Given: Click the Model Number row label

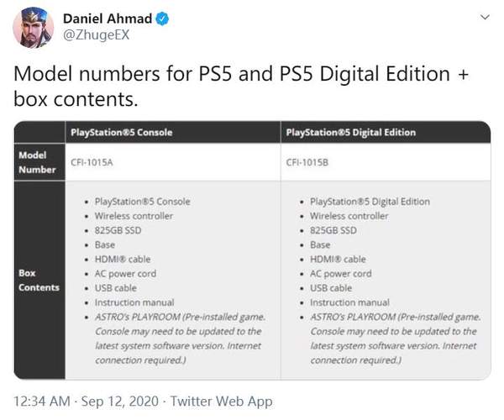Looking at the screenshot, I should [x=37, y=162].
